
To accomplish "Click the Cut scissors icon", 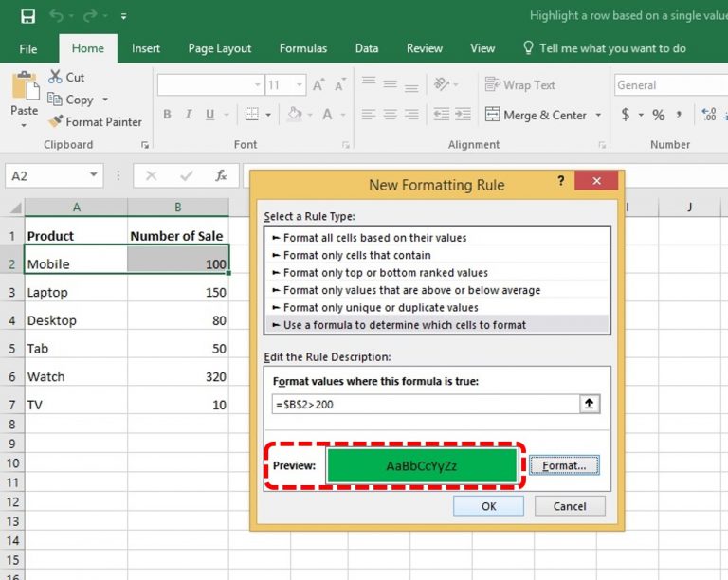I will tap(55, 77).
